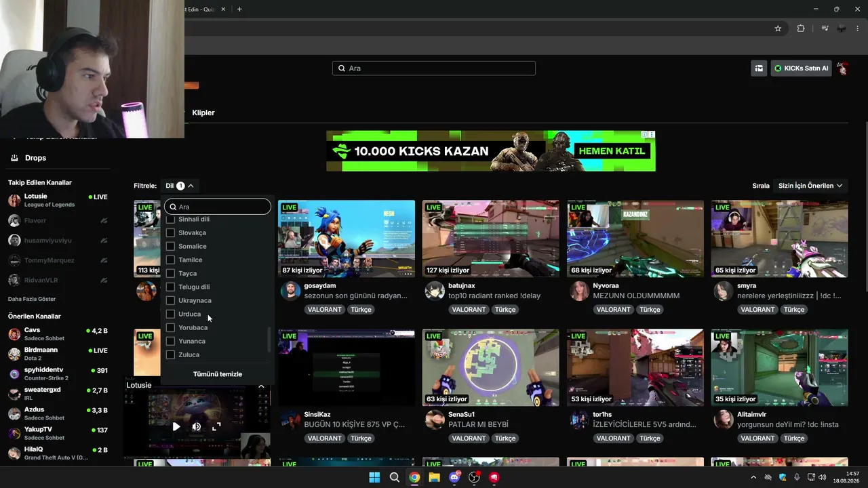This screenshot has width=868, height=488.
Task: Mute the Lotusie mini player volume
Action: coord(196,426)
